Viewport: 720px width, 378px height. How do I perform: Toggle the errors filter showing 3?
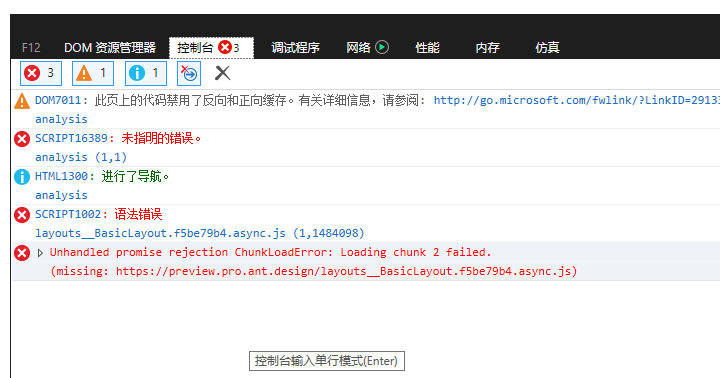pyautogui.click(x=41, y=73)
